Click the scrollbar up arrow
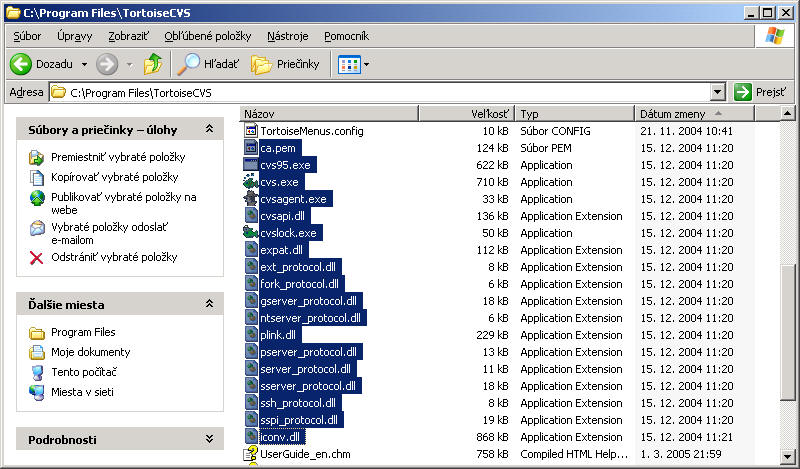 (x=787, y=113)
